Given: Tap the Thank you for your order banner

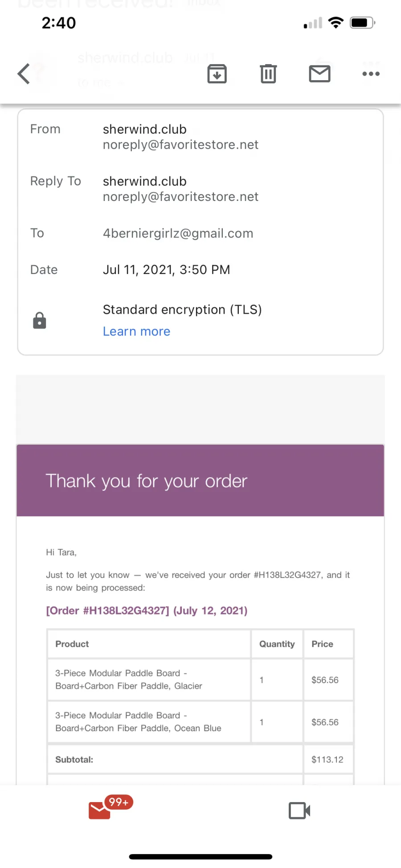Looking at the screenshot, I should point(200,480).
